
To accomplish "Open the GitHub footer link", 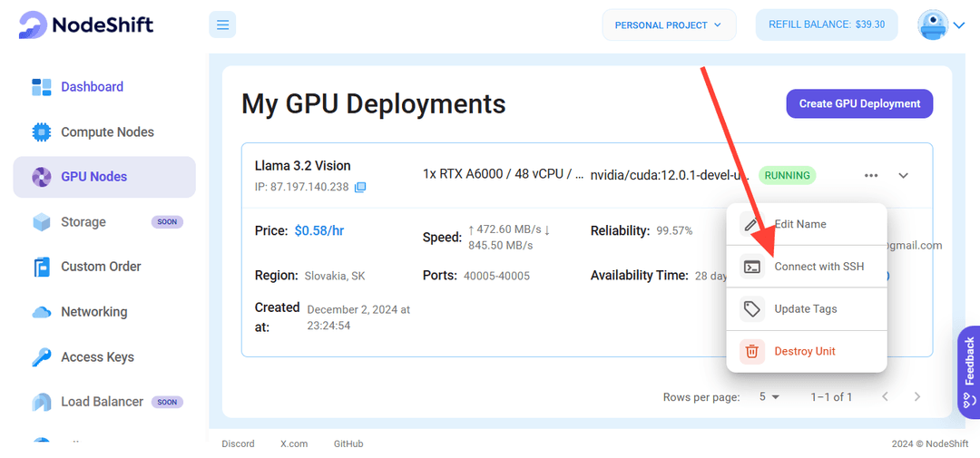I will (x=348, y=443).
